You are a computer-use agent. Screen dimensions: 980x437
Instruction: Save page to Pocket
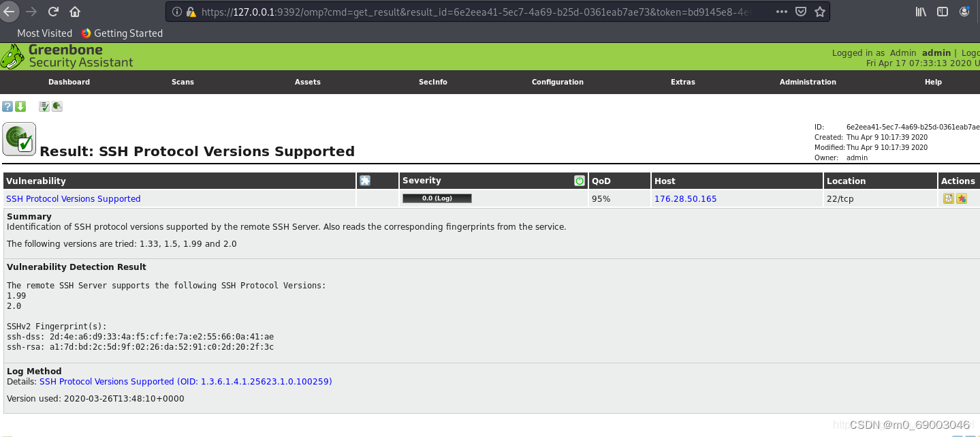tap(802, 12)
